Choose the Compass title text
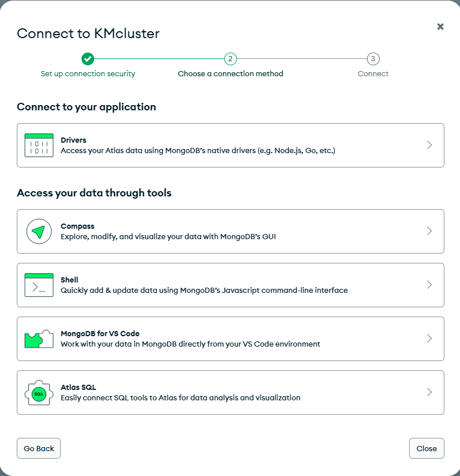 77,226
